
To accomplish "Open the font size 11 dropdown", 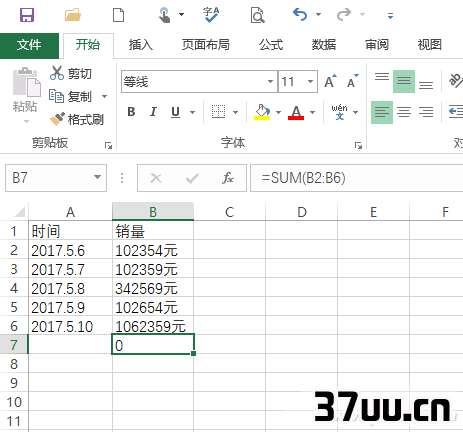I will click(310, 81).
